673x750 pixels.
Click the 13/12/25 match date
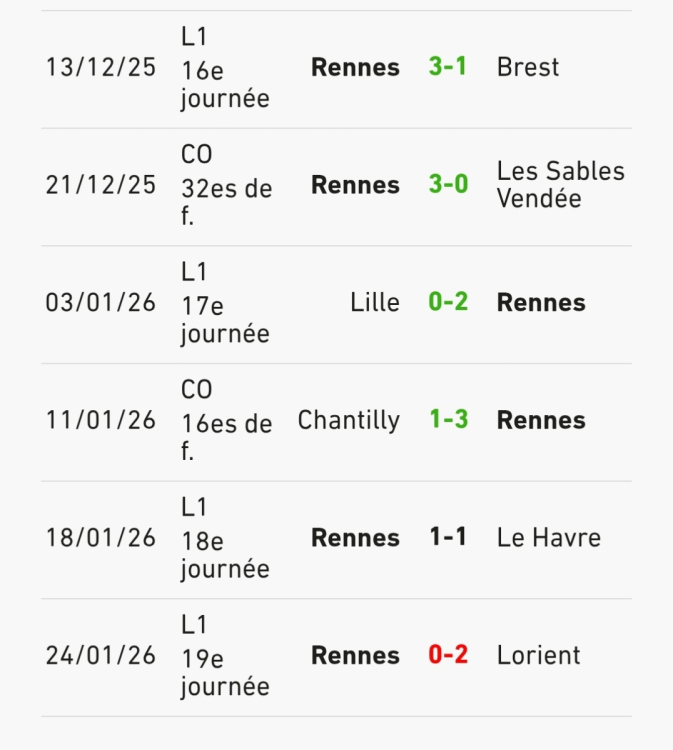tap(101, 67)
